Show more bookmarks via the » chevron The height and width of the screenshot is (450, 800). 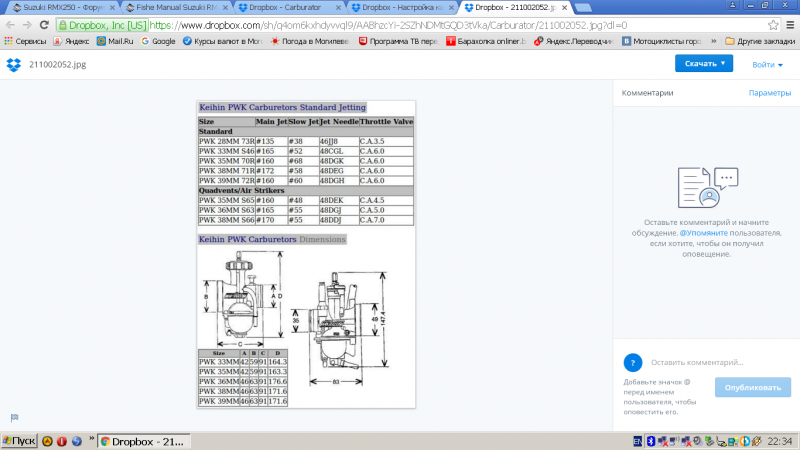713,41
